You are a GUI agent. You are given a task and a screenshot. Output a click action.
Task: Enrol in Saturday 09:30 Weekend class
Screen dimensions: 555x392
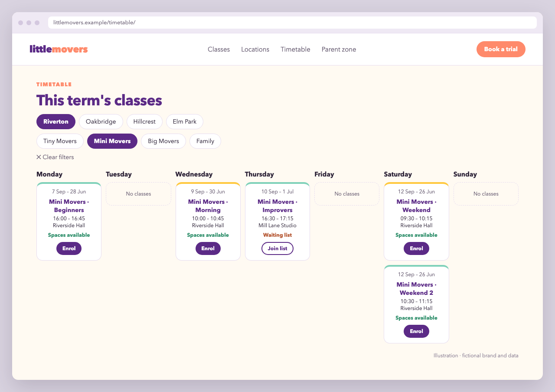pos(416,248)
